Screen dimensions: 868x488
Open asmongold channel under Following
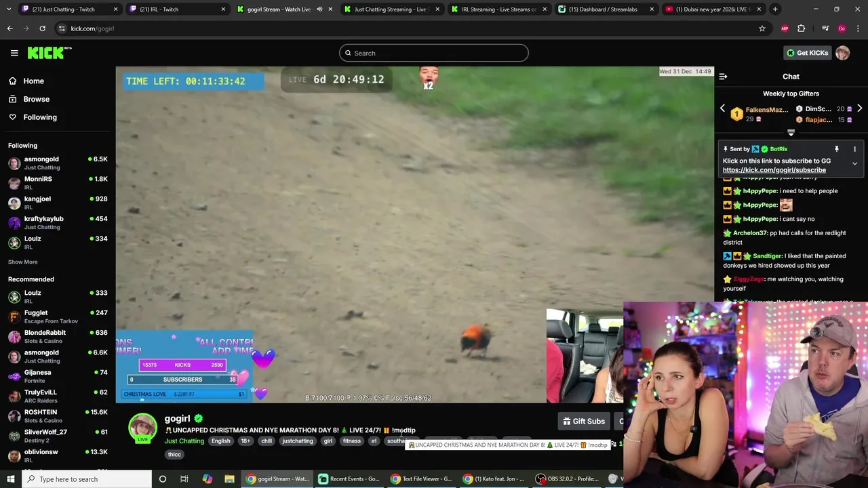(58, 163)
